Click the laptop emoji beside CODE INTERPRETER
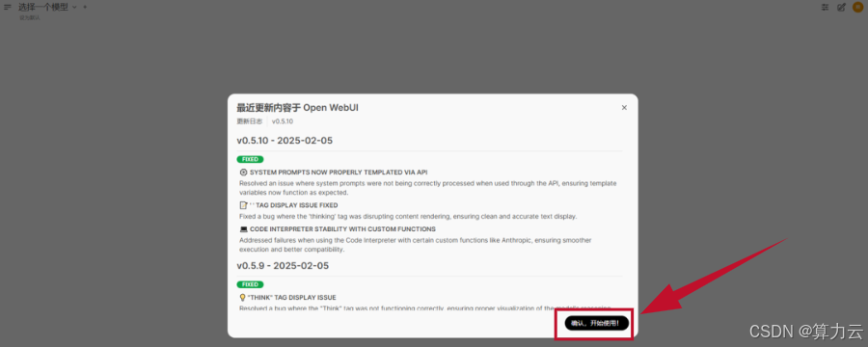Viewport: 868px width, 347px height. coord(244,229)
